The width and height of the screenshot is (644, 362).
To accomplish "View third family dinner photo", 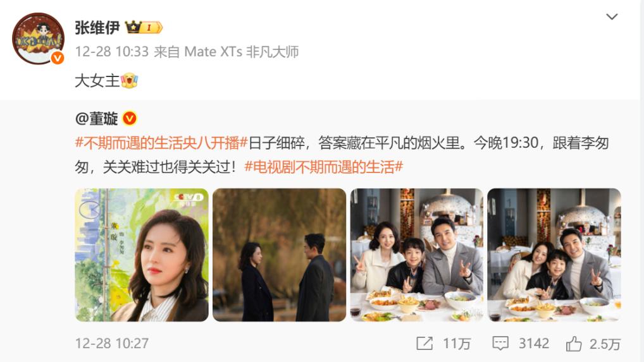I will pos(416,255).
